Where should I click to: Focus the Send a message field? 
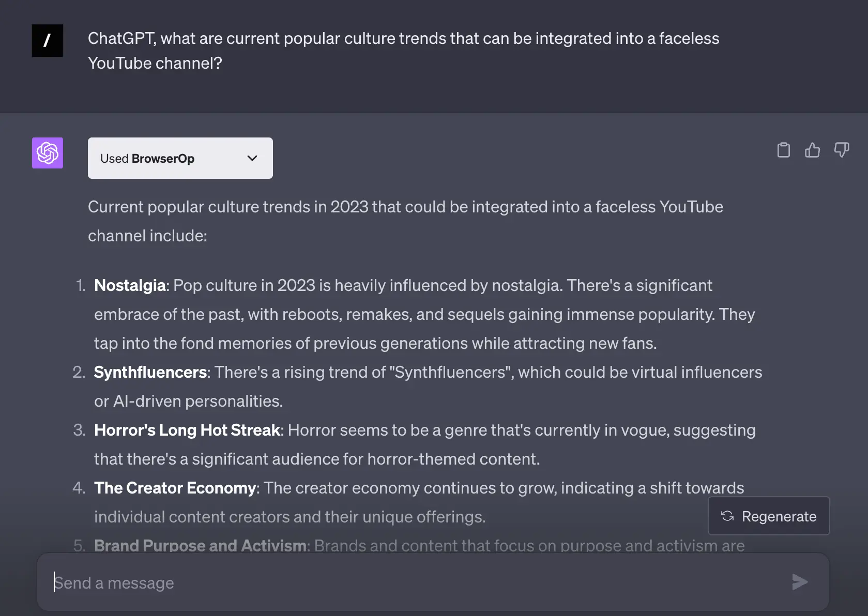[414, 582]
